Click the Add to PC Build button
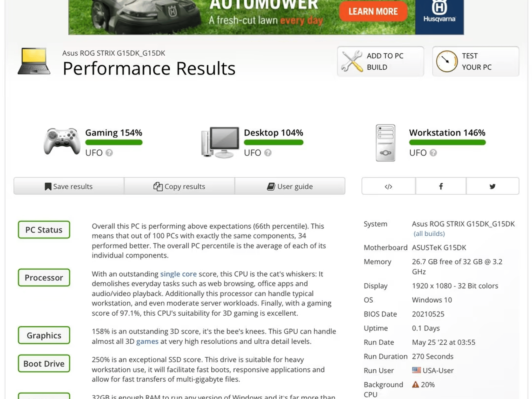Screen dimensions: 532x399 tap(381, 61)
